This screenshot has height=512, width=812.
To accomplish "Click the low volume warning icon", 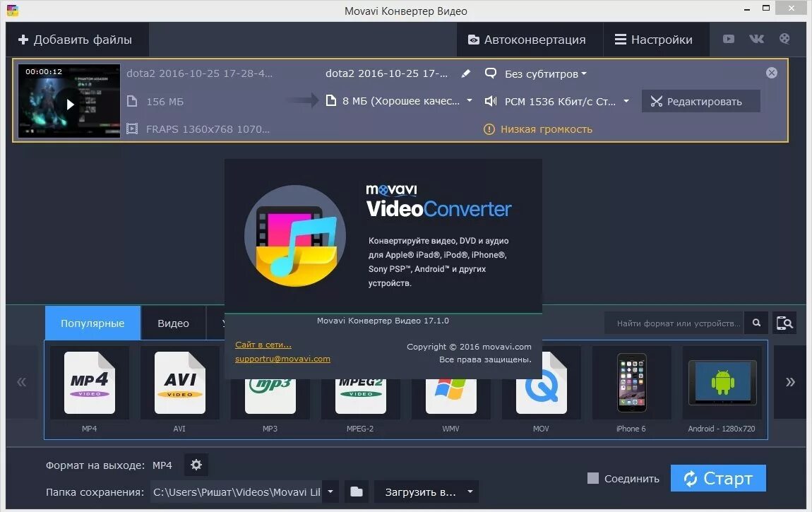I will coord(489,129).
